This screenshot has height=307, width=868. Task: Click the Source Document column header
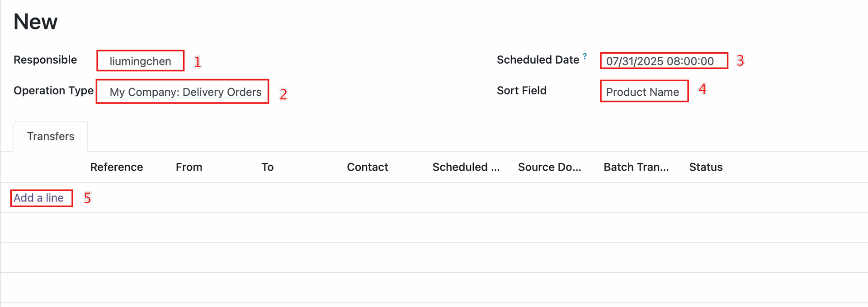(x=550, y=167)
